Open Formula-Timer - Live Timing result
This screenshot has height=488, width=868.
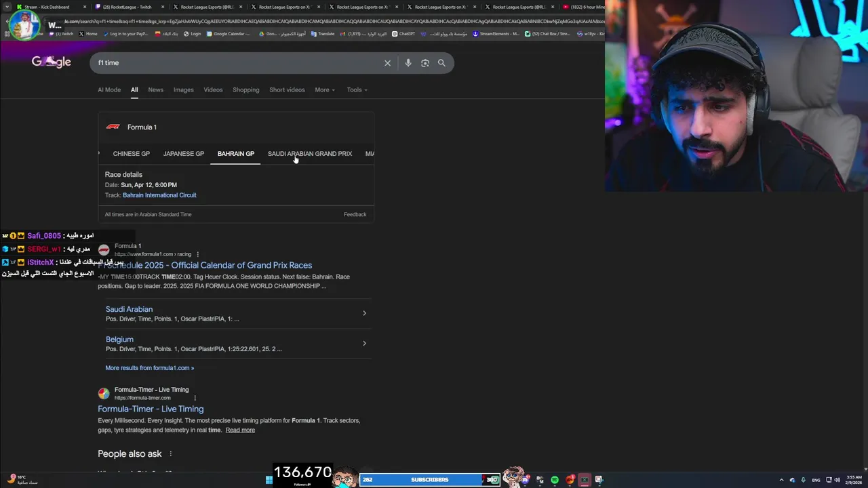[151, 409]
